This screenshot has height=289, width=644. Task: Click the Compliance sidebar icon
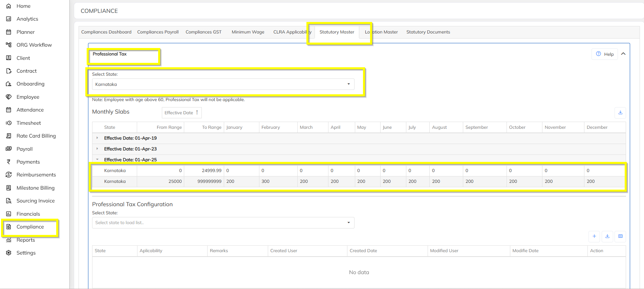pyautogui.click(x=9, y=227)
